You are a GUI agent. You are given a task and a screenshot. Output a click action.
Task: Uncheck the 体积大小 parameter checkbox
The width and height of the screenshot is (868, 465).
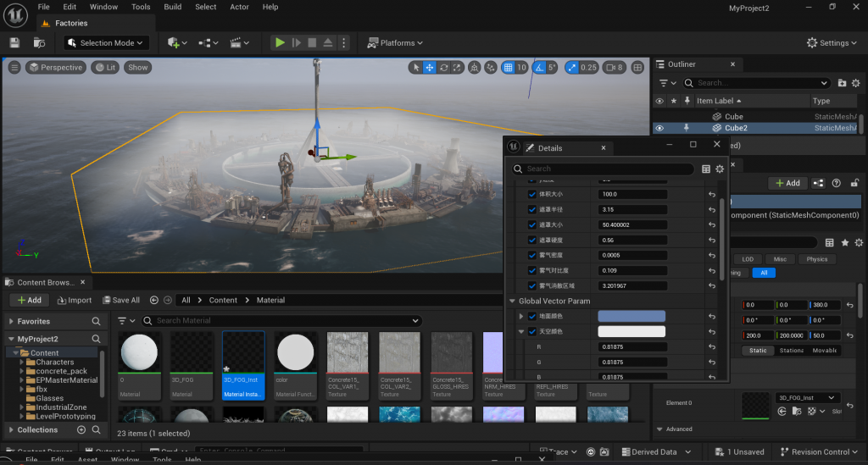[x=532, y=195]
